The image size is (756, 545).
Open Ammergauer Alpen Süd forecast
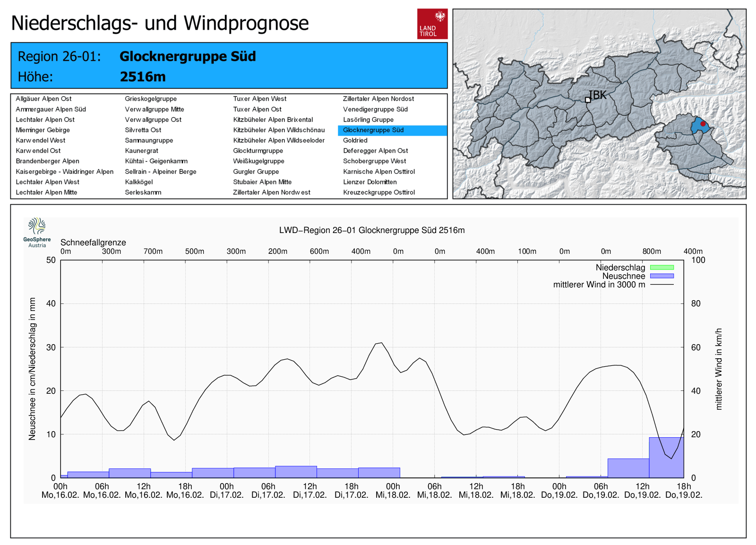(51, 109)
